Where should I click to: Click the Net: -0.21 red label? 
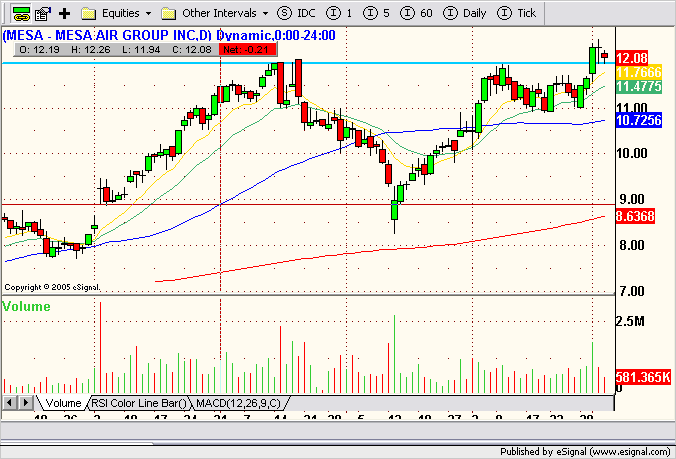pos(247,50)
